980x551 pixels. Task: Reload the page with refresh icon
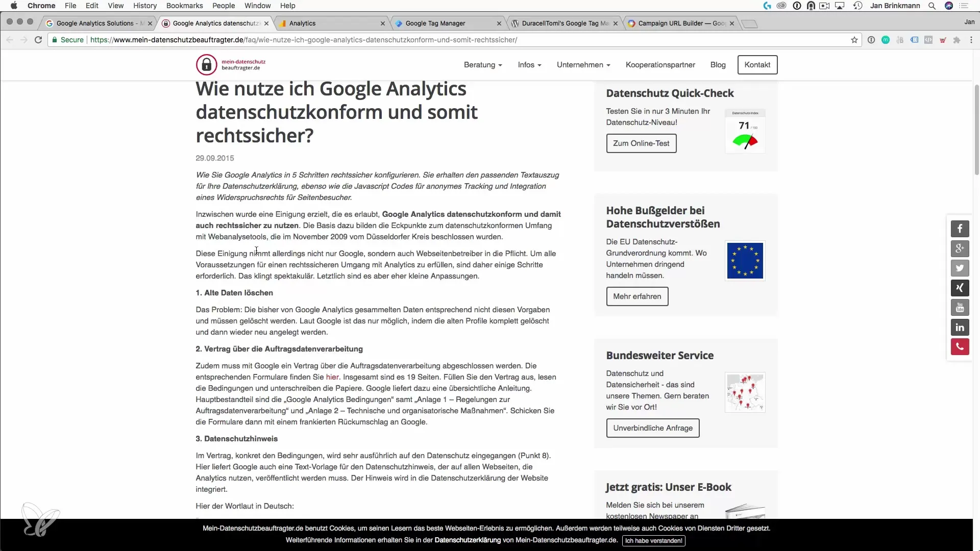38,40
